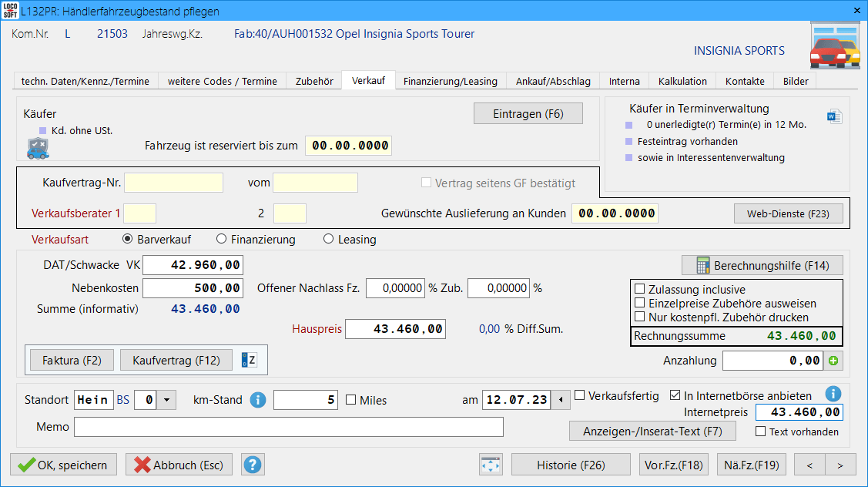Viewport: 868px width, 487px height.
Task: Switch to the Finanzierung/Leasing tab
Action: point(450,81)
